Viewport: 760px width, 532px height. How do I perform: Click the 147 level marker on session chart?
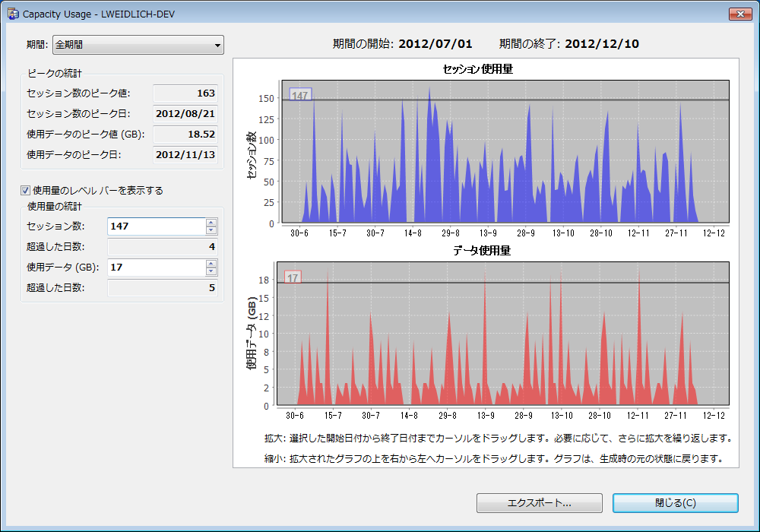tap(300, 97)
